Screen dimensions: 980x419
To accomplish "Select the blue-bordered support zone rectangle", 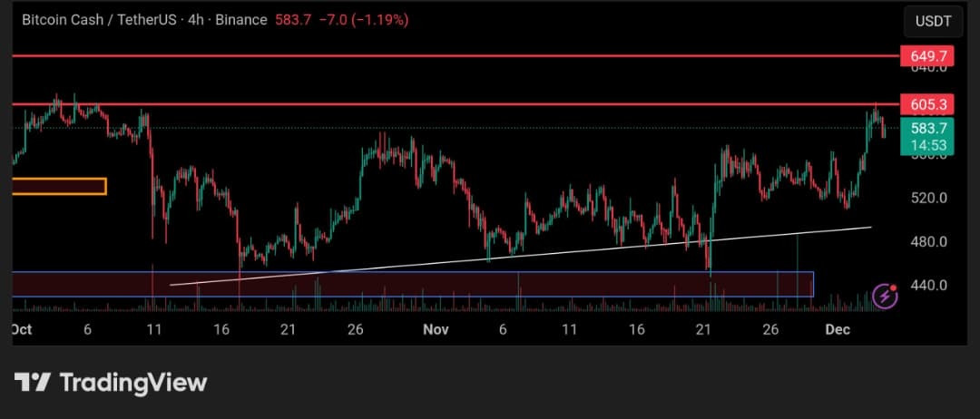I will coord(413,284).
